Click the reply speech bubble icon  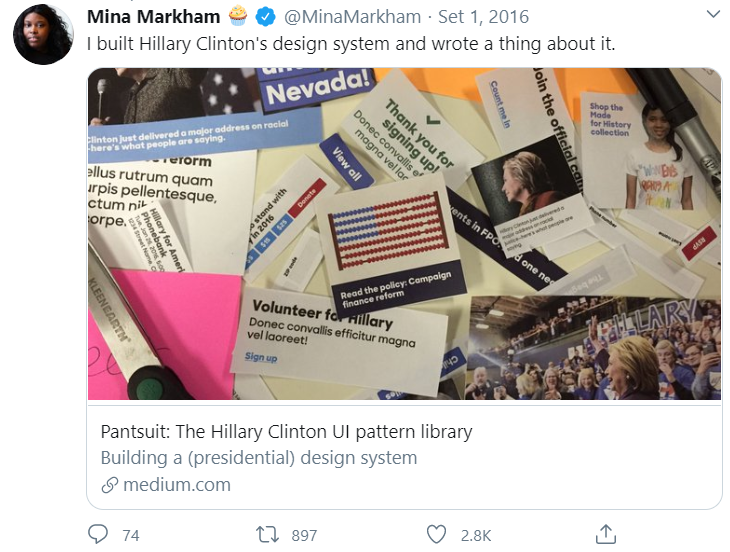(98, 534)
